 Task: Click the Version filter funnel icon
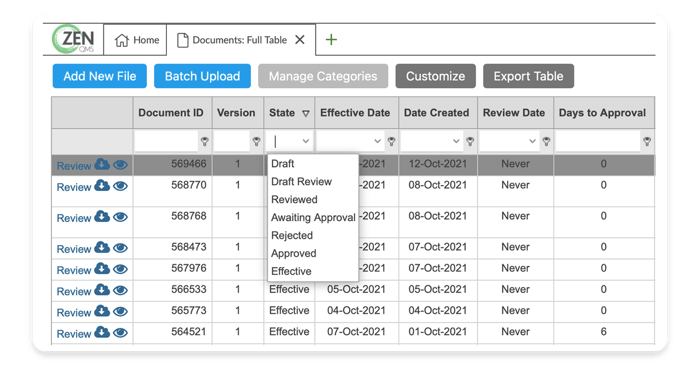(x=256, y=142)
